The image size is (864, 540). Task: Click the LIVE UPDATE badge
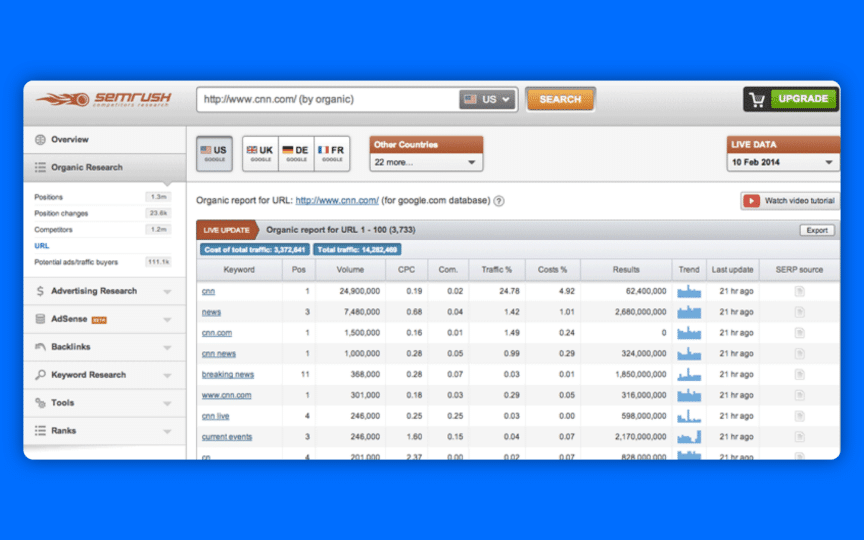226,230
